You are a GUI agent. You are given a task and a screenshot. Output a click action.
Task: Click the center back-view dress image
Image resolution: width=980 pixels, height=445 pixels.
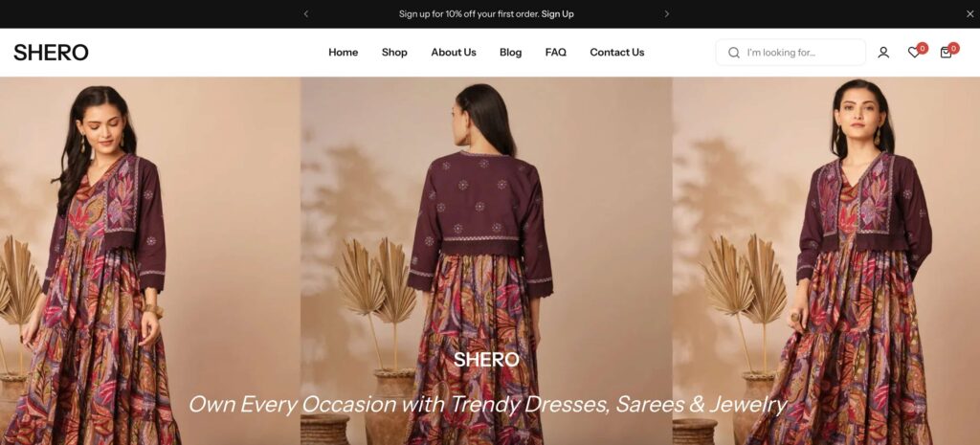(486, 260)
